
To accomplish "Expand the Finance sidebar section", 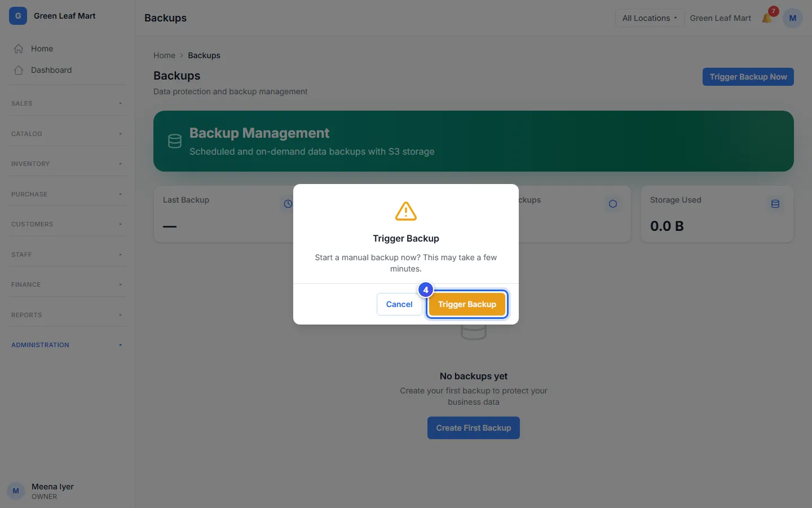I will coord(67,284).
